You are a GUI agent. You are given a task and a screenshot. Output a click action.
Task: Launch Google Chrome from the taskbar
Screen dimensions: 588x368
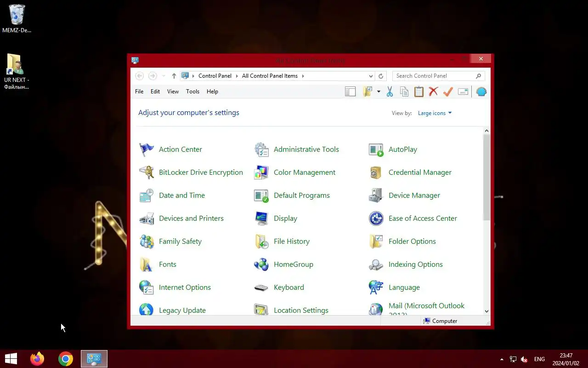tap(66, 359)
